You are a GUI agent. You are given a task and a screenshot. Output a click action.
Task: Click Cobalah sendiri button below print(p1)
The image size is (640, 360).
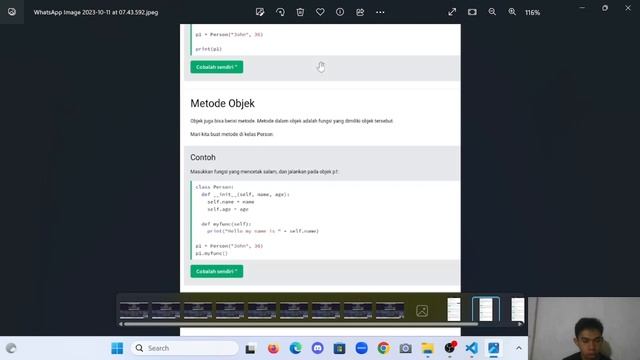pos(217,67)
